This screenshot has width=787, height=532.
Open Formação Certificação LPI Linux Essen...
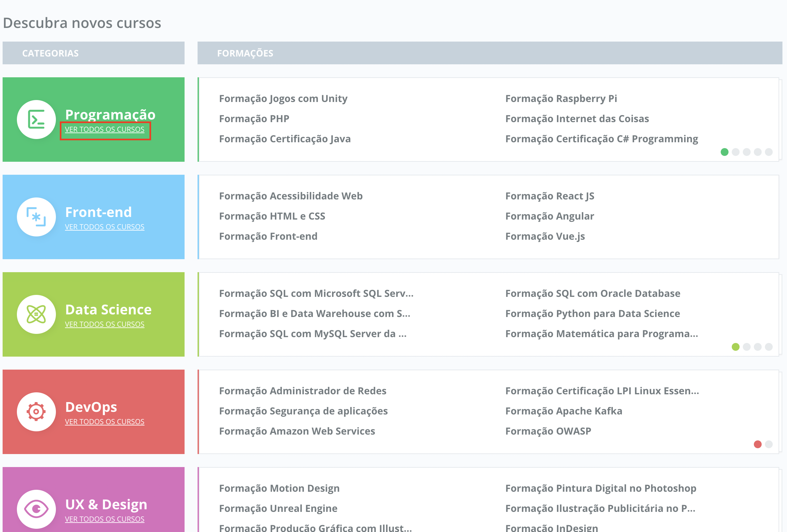click(x=602, y=391)
